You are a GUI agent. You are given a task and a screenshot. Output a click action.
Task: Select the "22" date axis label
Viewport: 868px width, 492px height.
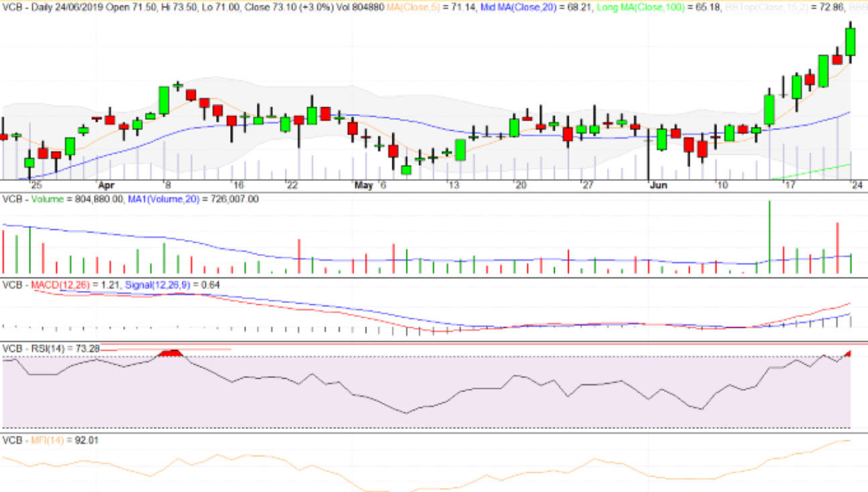(x=292, y=185)
